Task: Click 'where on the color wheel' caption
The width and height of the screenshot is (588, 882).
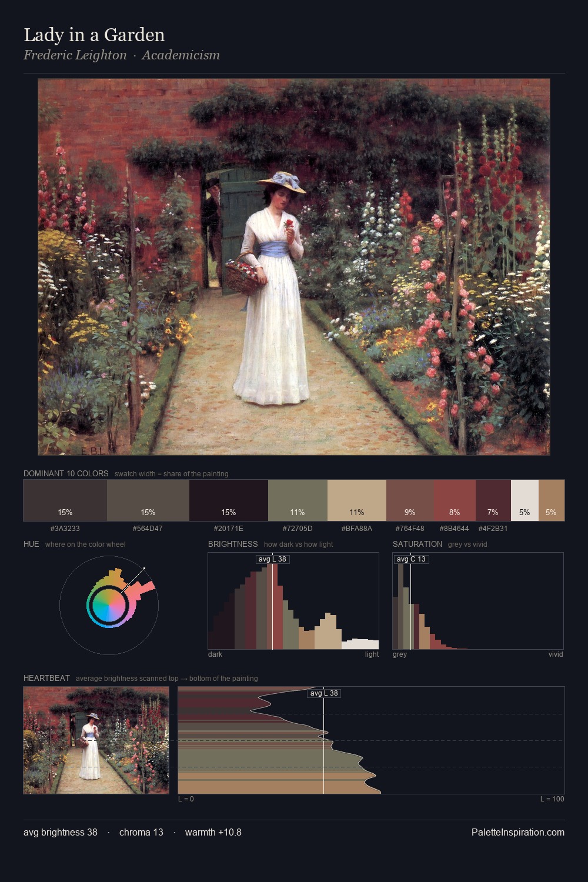Action: 85,544
